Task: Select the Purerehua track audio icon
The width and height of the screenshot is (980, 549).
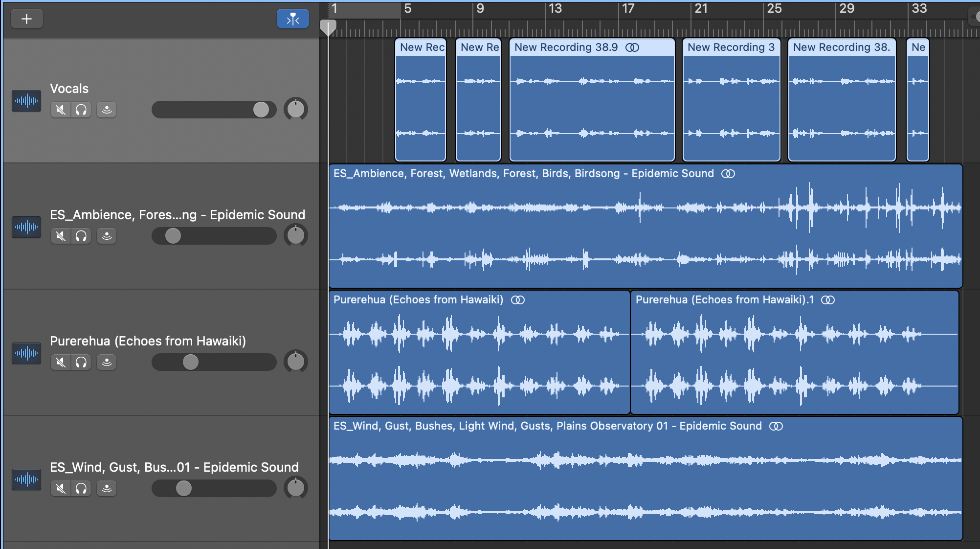Action: (26, 353)
